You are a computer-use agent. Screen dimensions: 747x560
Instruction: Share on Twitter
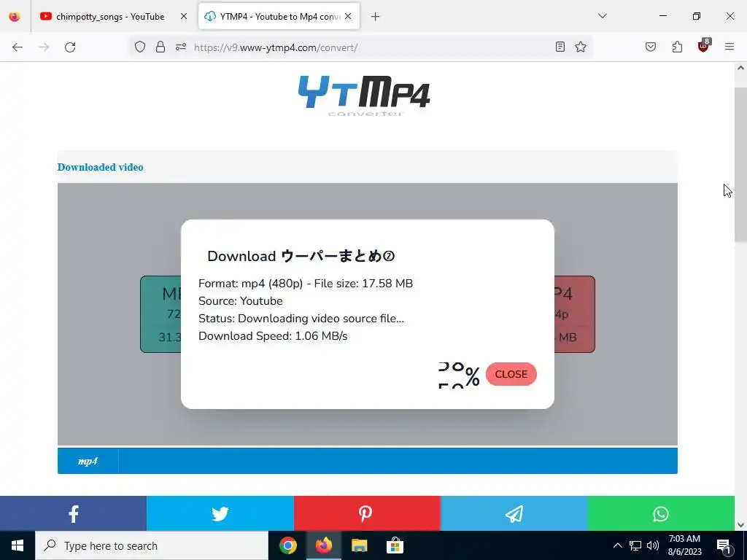(220, 513)
